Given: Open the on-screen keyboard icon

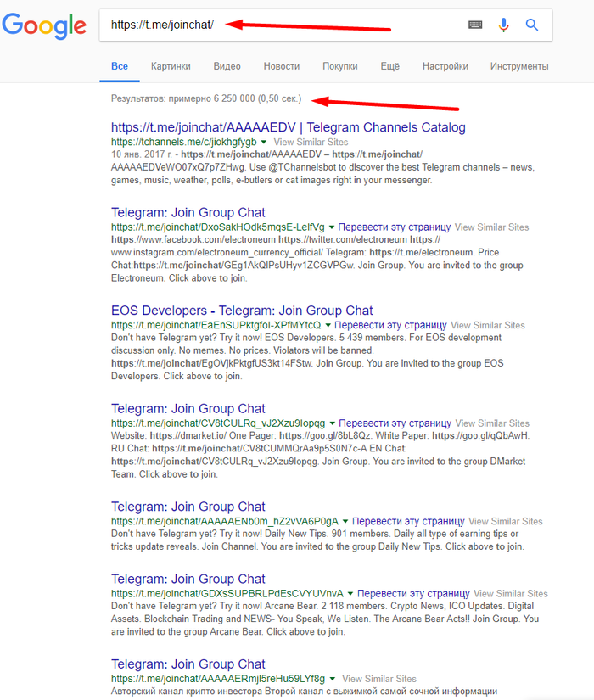Looking at the screenshot, I should tap(475, 25).
